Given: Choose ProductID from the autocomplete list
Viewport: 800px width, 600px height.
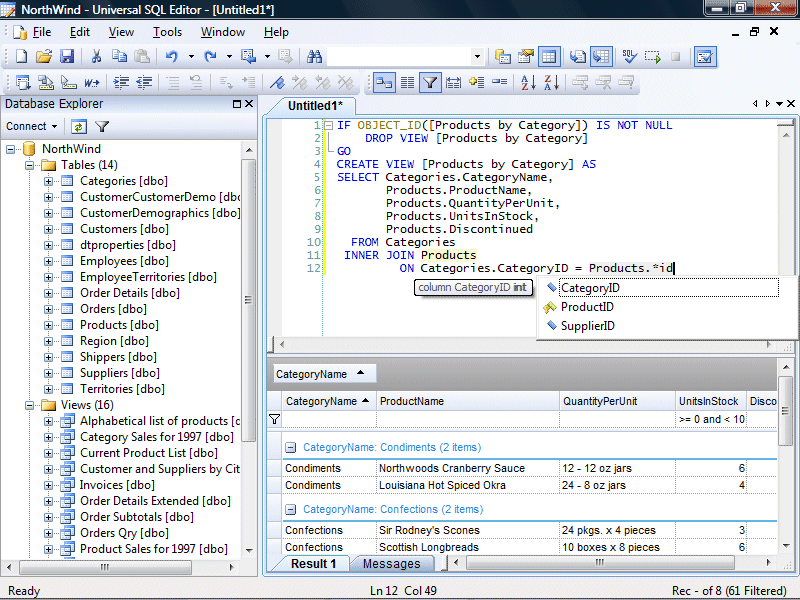Looking at the screenshot, I should (x=668, y=307).
